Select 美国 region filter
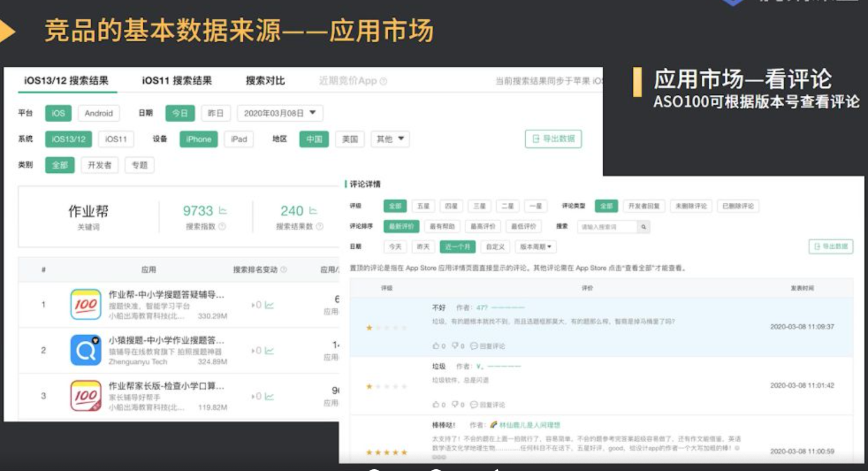868x471 pixels. (x=350, y=139)
